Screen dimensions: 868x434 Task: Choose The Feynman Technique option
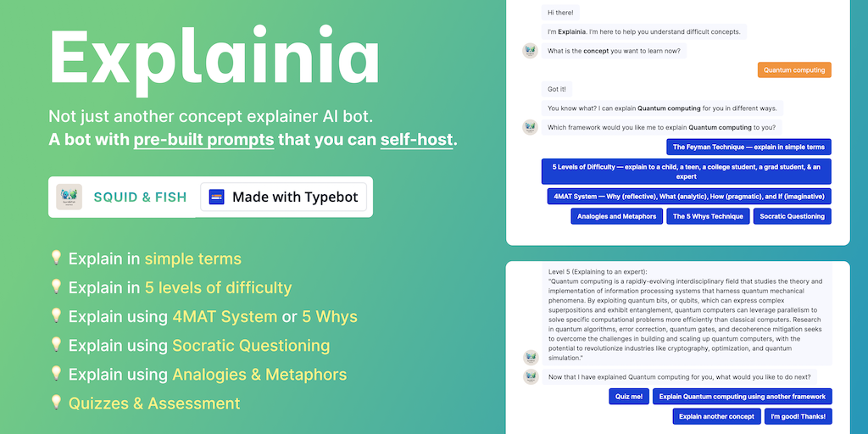coord(748,147)
